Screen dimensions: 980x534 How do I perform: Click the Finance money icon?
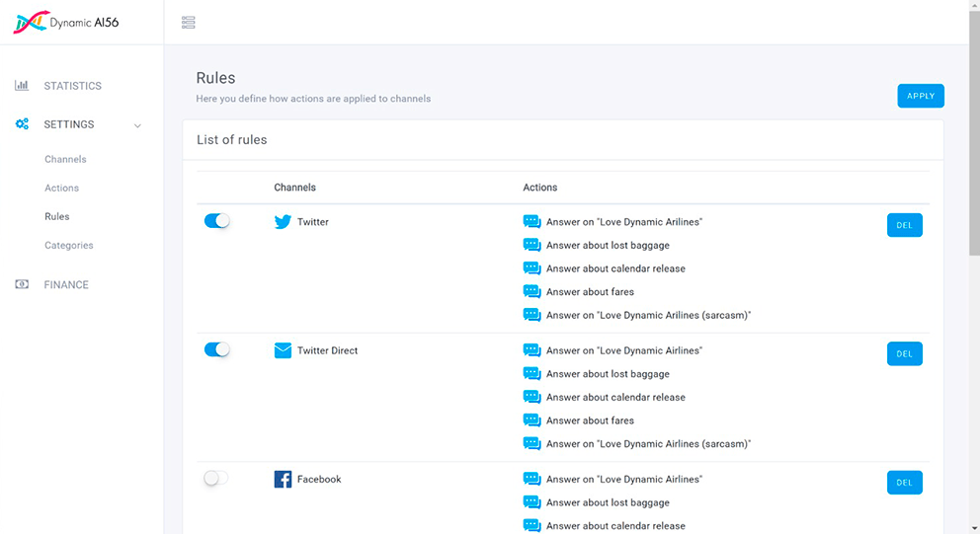22,284
